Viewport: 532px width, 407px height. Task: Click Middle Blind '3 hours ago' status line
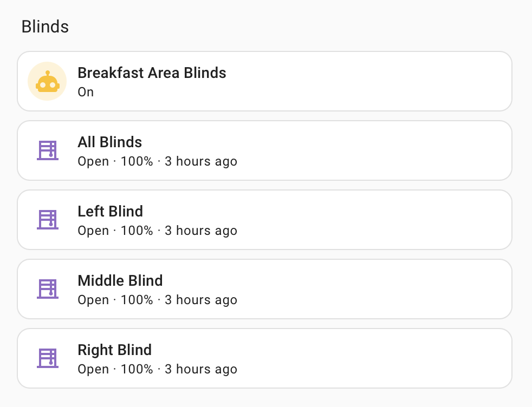point(201,300)
